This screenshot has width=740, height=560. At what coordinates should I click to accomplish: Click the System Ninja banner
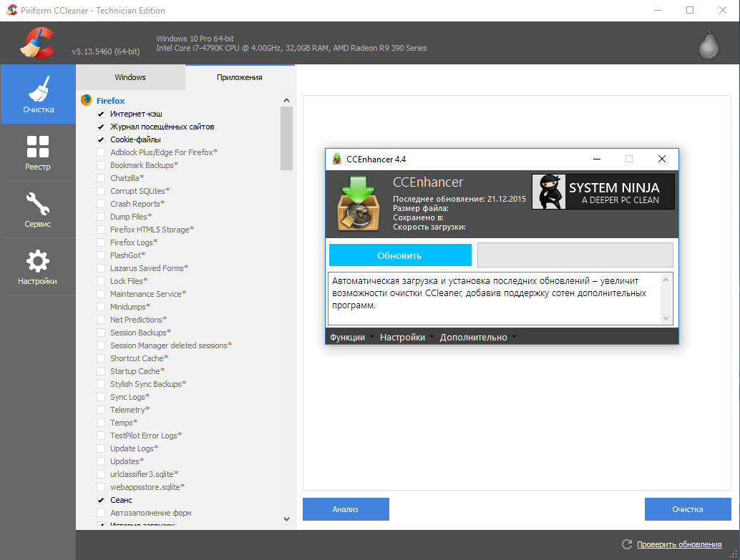coord(603,192)
